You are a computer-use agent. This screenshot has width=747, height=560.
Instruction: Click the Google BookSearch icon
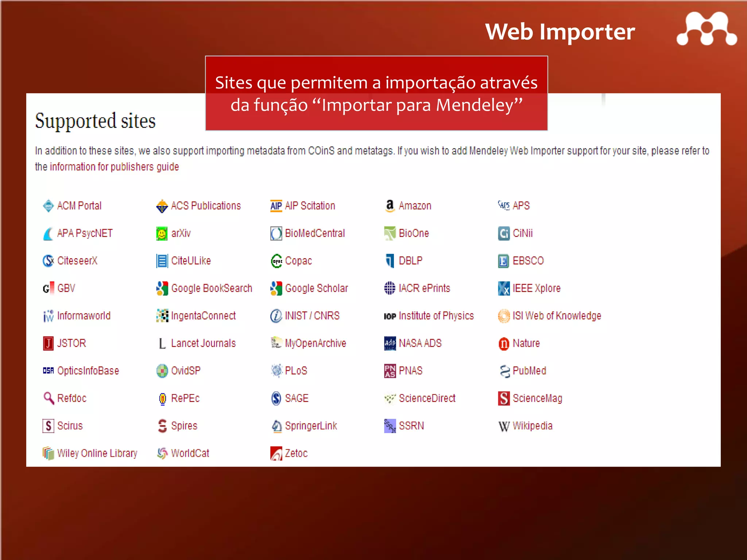click(x=162, y=288)
